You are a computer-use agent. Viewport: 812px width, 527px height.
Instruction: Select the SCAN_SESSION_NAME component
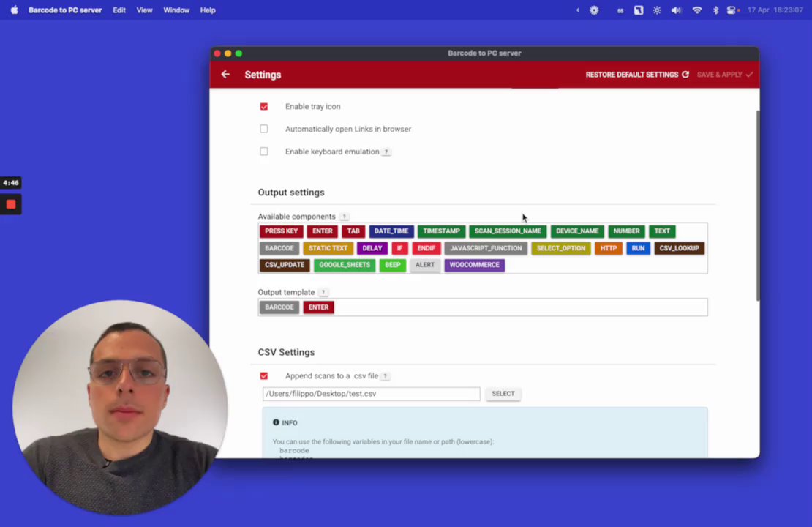tap(508, 231)
